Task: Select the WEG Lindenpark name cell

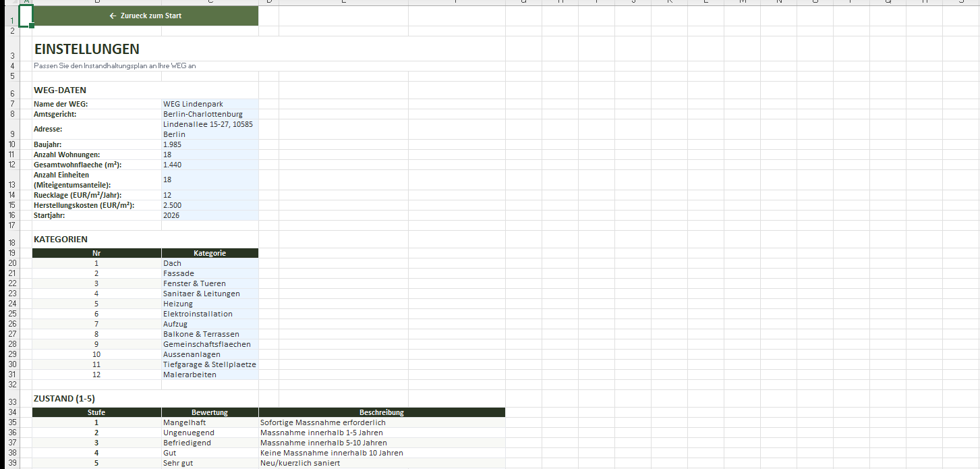Action: pyautogui.click(x=209, y=104)
